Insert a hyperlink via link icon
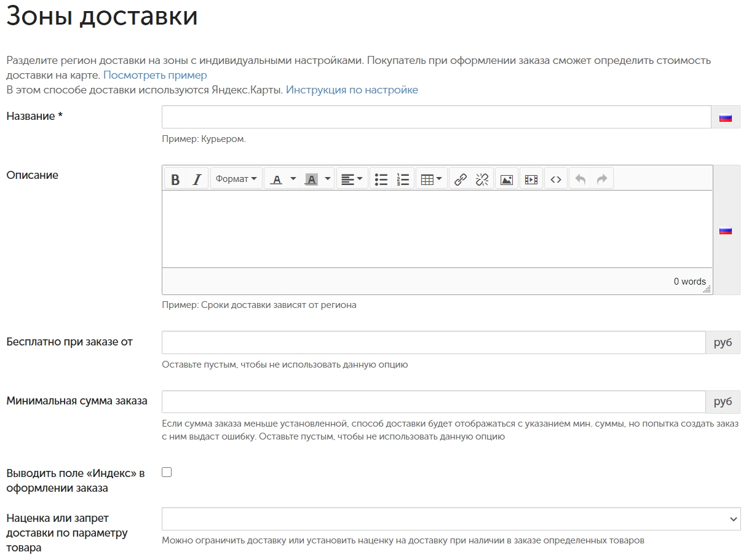Image resolution: width=749 pixels, height=560 pixels. pyautogui.click(x=460, y=179)
